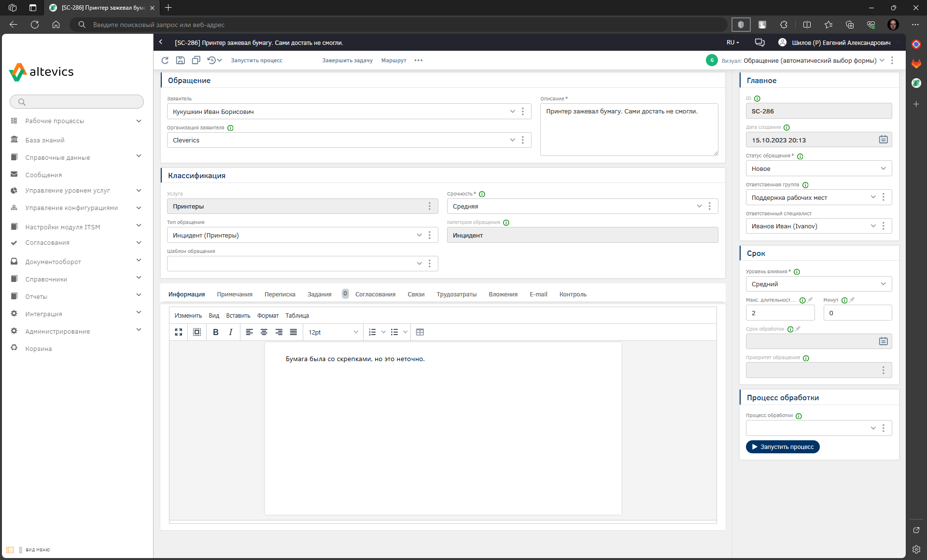Switch language with RU selector
The width and height of the screenshot is (927, 560).
click(733, 42)
